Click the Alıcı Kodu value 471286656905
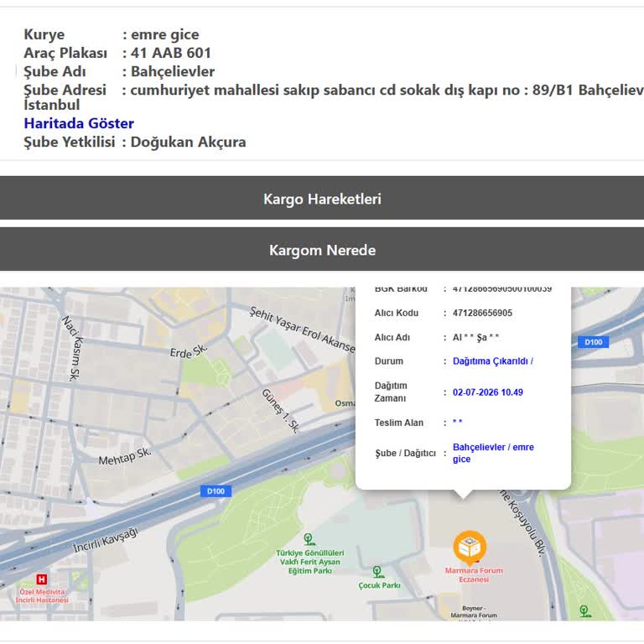This screenshot has height=644, width=644. coord(482,313)
